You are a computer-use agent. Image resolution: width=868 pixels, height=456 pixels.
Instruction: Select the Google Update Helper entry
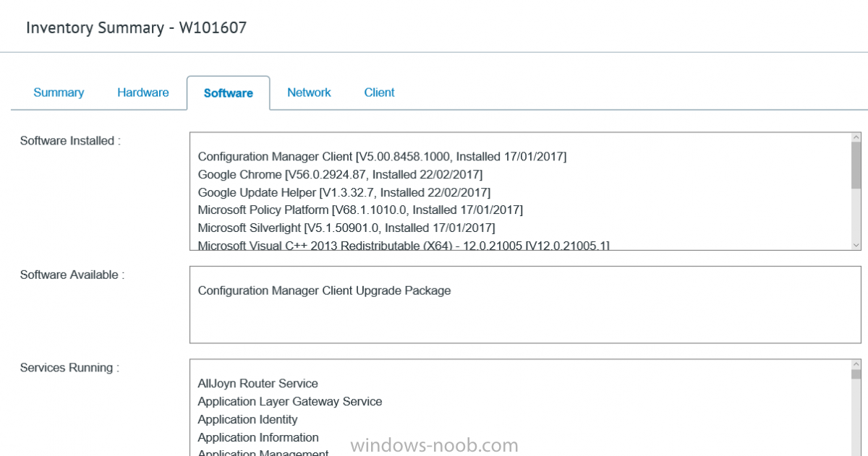click(x=344, y=192)
